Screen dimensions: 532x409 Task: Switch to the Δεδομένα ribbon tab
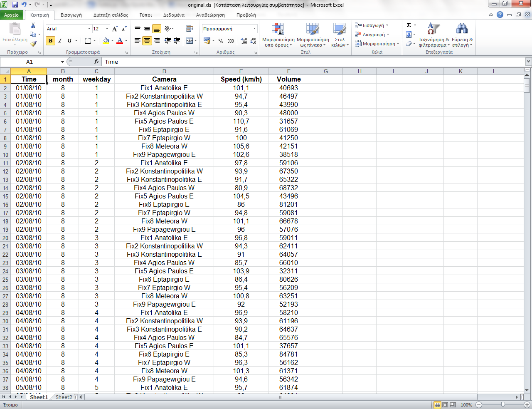pos(174,15)
